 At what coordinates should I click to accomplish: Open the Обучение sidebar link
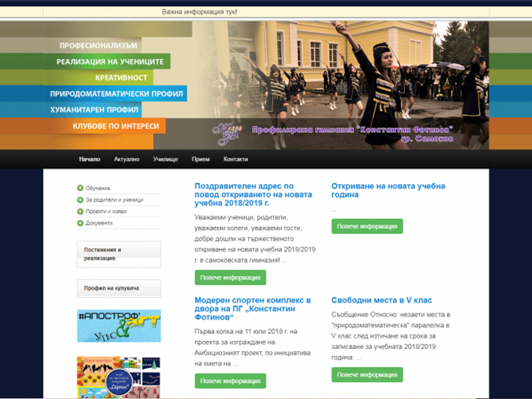tap(98, 188)
